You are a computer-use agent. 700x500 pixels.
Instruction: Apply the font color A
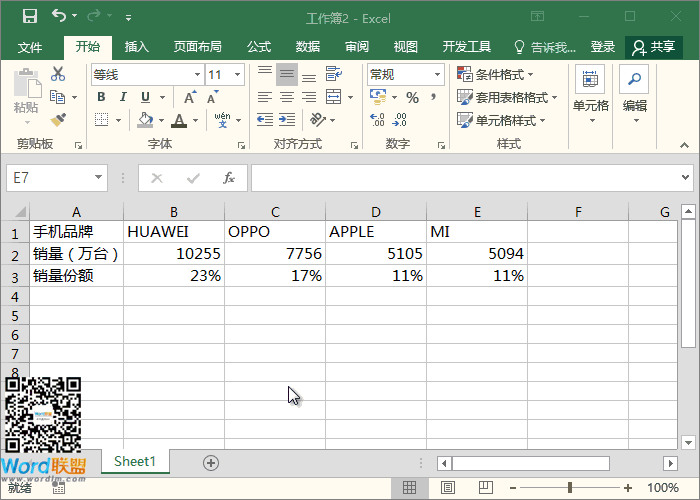[x=179, y=120]
